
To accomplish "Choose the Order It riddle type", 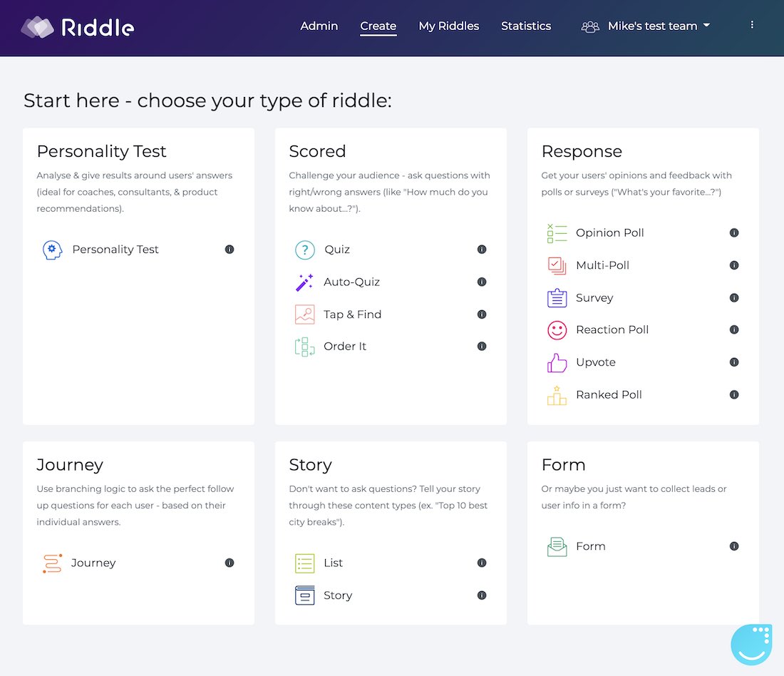I will point(345,347).
